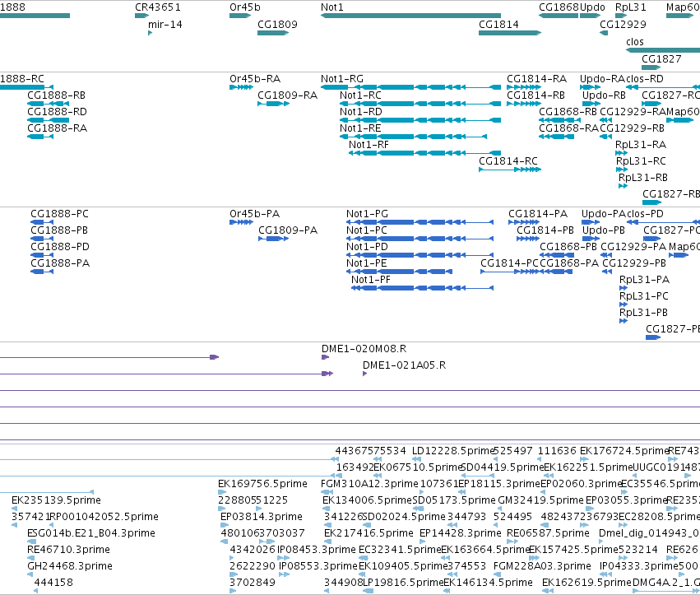This screenshot has width=700, height=595.
Task: Click the CG1814 gene arrow
Action: point(510,33)
